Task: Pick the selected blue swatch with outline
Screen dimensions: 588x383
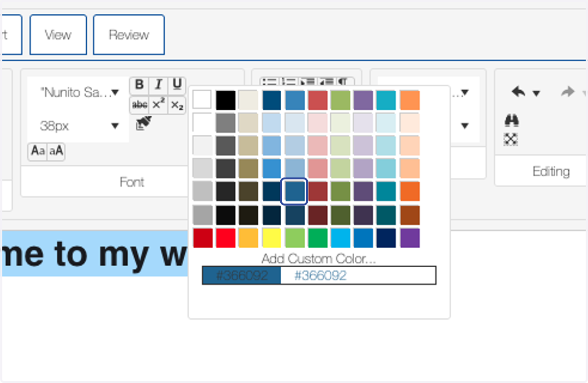Action: click(x=294, y=192)
